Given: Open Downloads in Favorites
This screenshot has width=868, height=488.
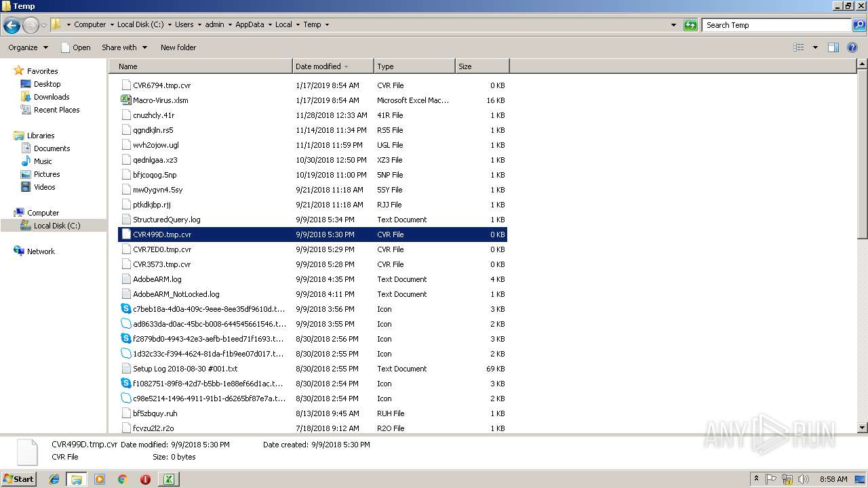Looking at the screenshot, I should click(52, 97).
